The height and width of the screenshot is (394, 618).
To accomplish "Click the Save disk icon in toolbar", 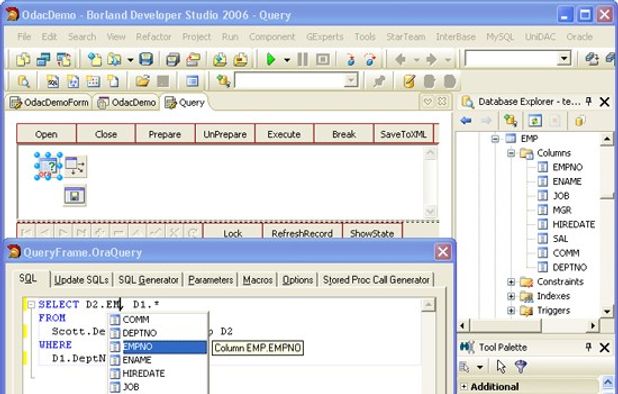I will click(x=146, y=59).
